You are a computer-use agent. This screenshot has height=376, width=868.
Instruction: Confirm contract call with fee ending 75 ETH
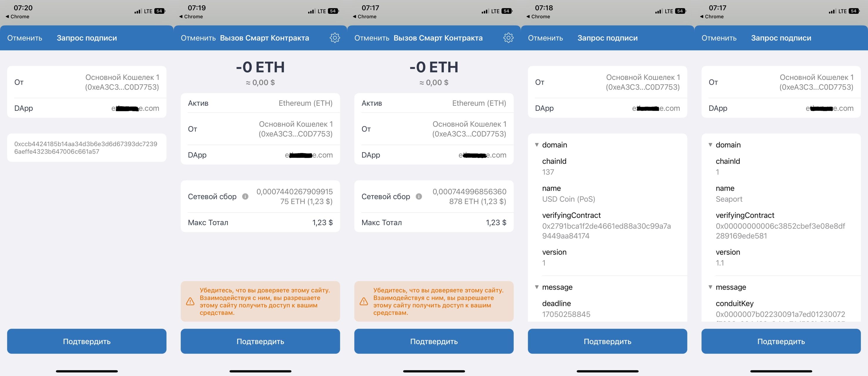[x=260, y=341]
